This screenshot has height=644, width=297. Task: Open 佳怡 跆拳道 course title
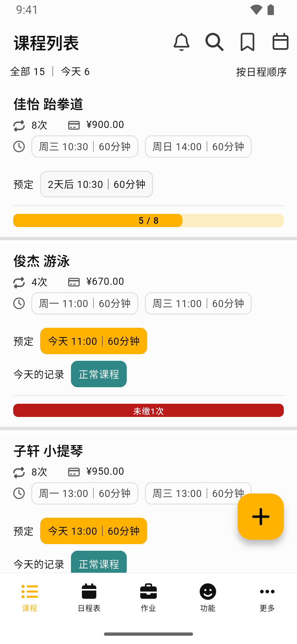pyautogui.click(x=48, y=104)
